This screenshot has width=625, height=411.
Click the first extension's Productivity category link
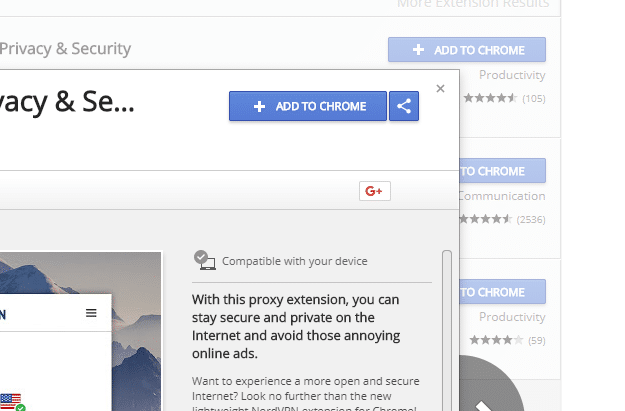pyautogui.click(x=512, y=75)
